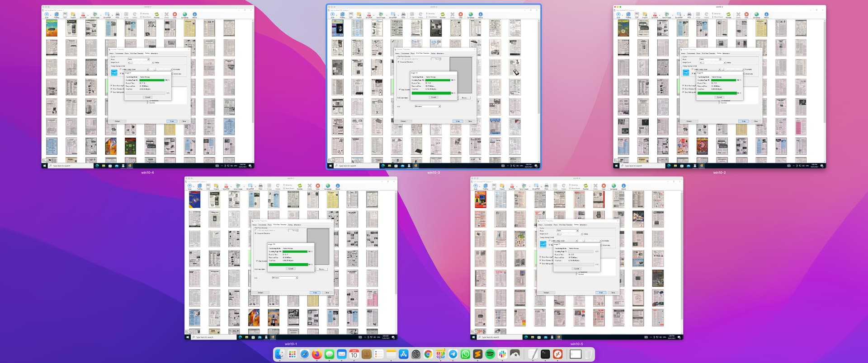Click Delete X icon in win10-2 toolbar
The width and height of the screenshot is (868, 363).
[738, 14]
